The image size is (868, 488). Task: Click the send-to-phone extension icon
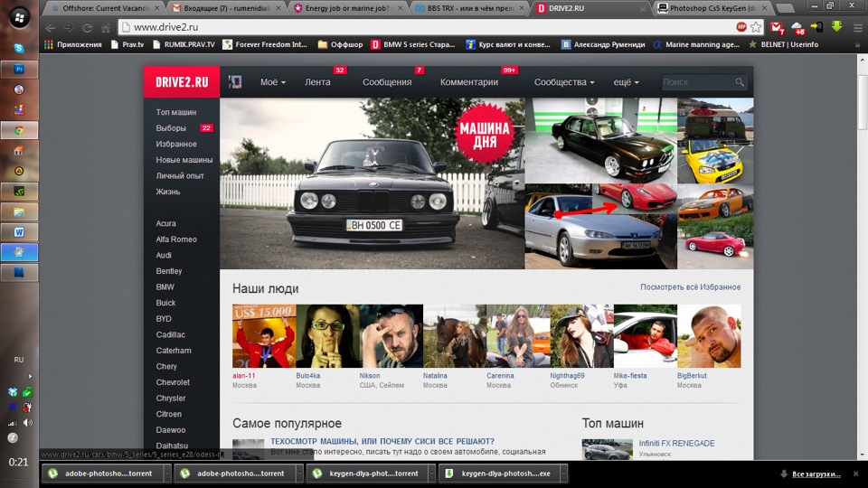click(816, 26)
